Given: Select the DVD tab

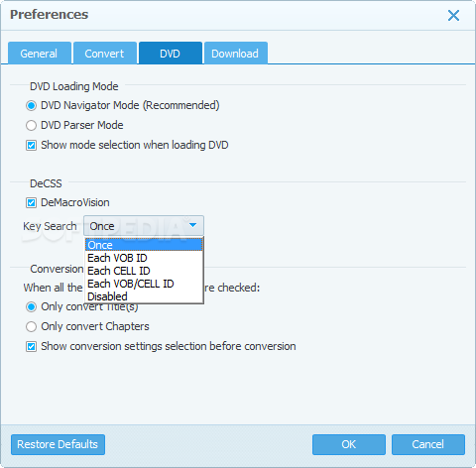Looking at the screenshot, I should pos(171,53).
